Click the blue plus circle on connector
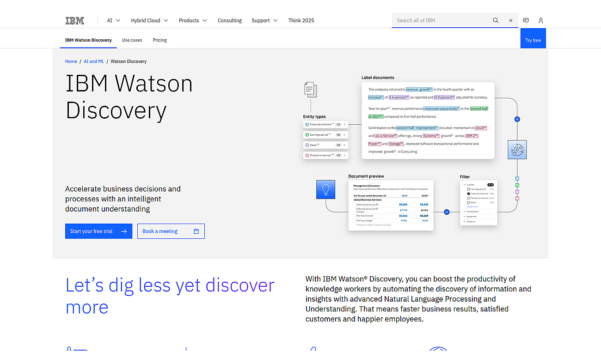This screenshot has height=364, width=601. [517, 119]
